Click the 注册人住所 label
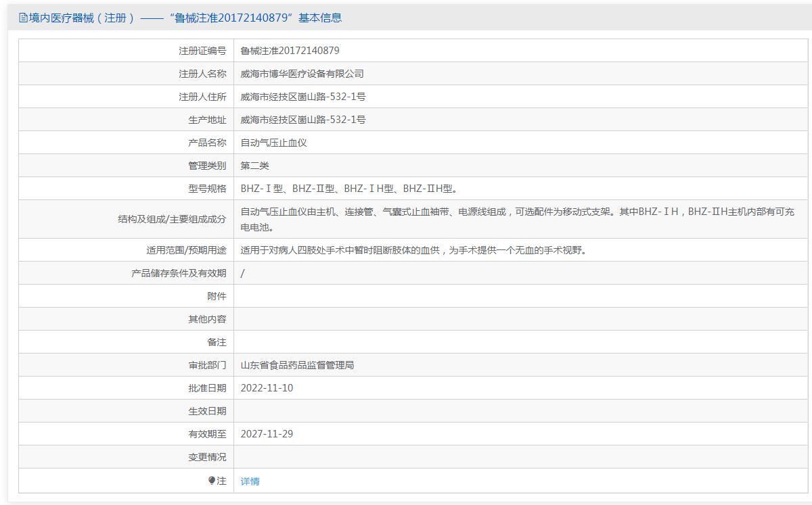 pyautogui.click(x=202, y=97)
